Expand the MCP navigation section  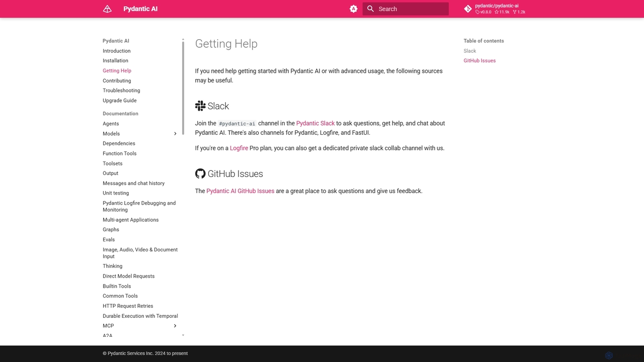pyautogui.click(x=175, y=326)
